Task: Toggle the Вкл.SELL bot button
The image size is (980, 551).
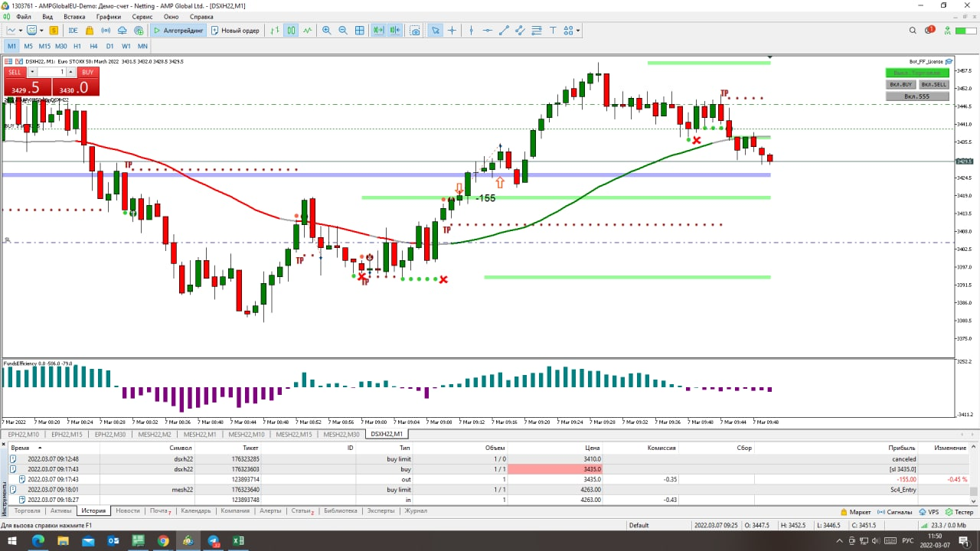Action: point(934,84)
